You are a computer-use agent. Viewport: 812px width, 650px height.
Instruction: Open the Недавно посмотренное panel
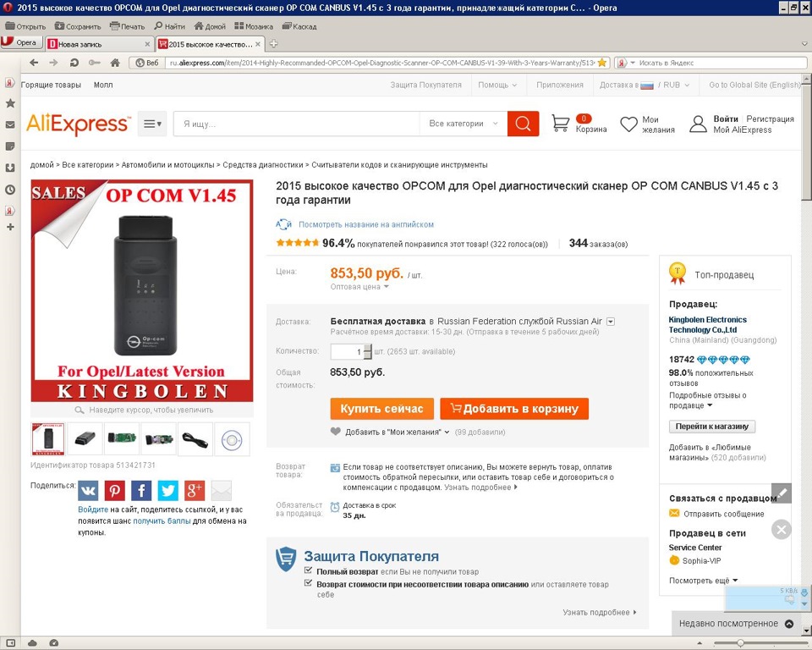click(x=737, y=624)
